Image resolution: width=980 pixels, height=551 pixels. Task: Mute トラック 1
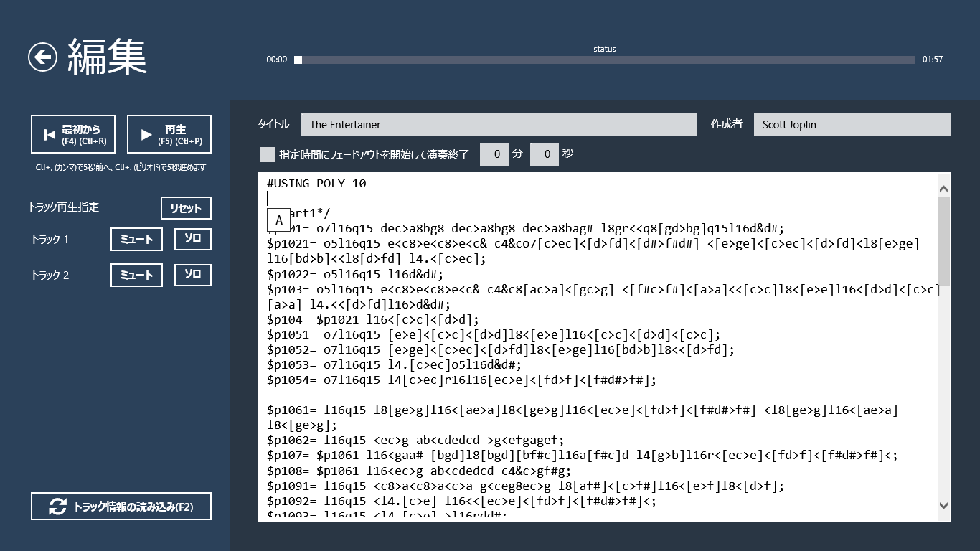coord(136,239)
